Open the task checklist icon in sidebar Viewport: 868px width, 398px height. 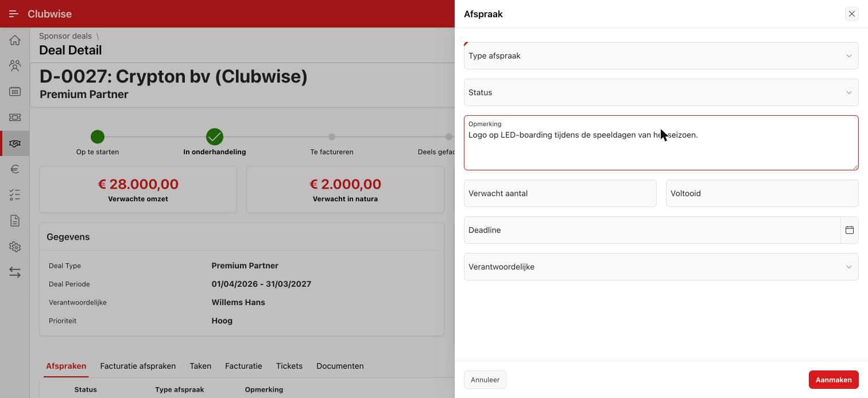click(15, 195)
